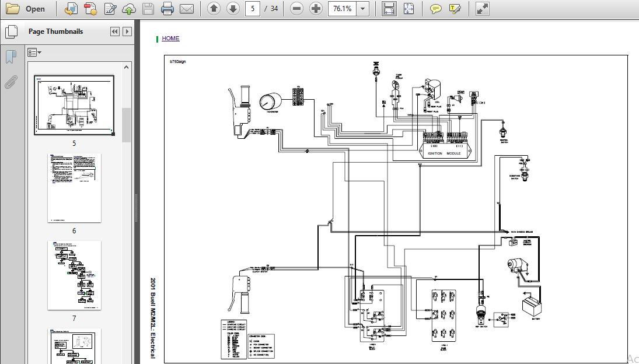Click the thumbnail page label 6
This screenshot has width=639, height=364.
tap(74, 231)
